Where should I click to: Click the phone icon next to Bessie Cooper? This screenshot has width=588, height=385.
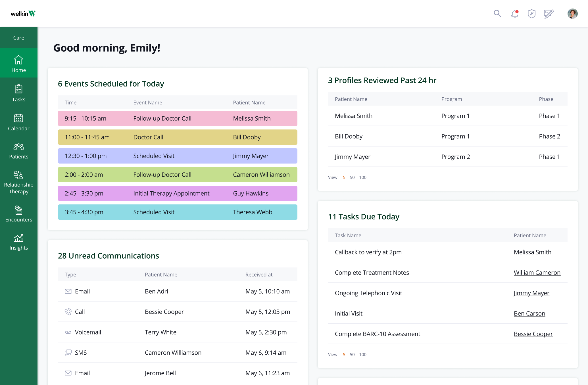(68, 311)
